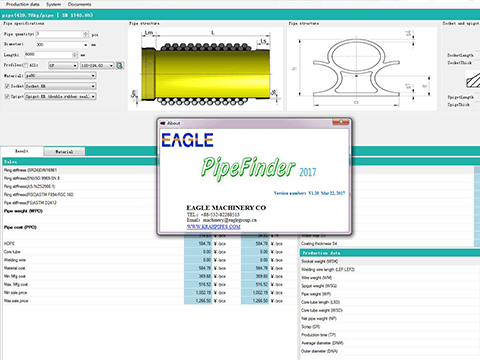480x360 pixels.
Task: Click the Pipe quantity spinner arrows
Action: (86, 34)
